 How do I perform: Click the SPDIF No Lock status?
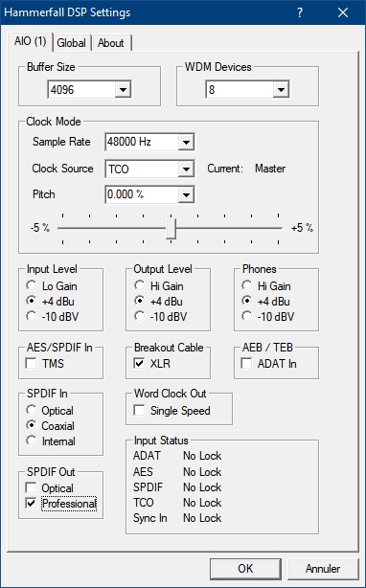(x=202, y=487)
